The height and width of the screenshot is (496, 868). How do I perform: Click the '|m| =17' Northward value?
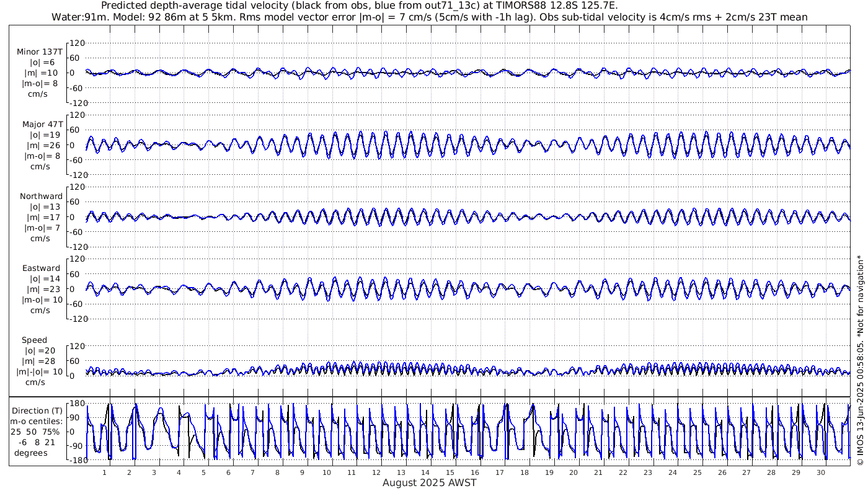[x=42, y=217]
